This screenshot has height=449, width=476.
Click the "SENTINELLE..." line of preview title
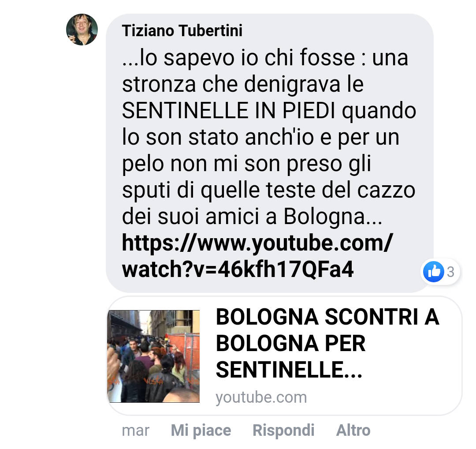(289, 370)
